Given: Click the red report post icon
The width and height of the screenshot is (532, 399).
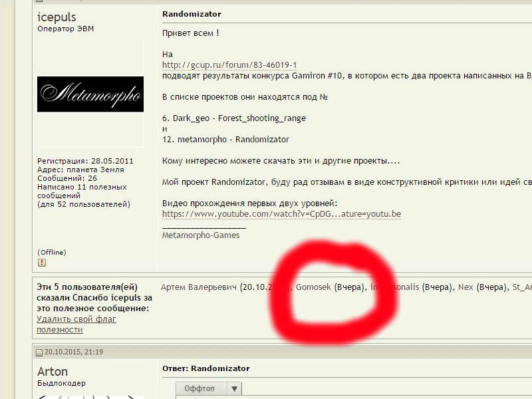Looking at the screenshot, I should pos(41,263).
